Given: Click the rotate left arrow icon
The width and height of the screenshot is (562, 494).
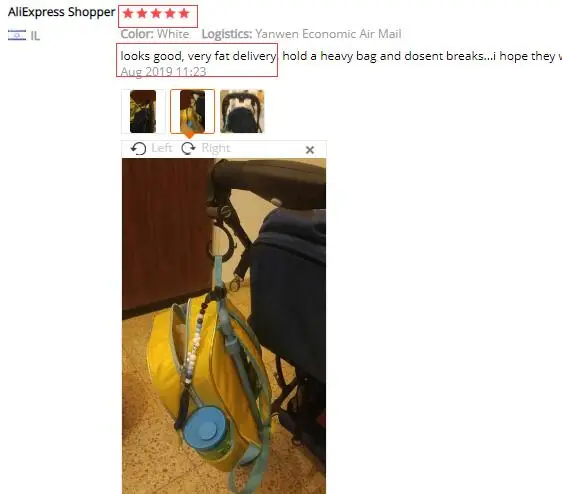Looking at the screenshot, I should tap(138, 148).
